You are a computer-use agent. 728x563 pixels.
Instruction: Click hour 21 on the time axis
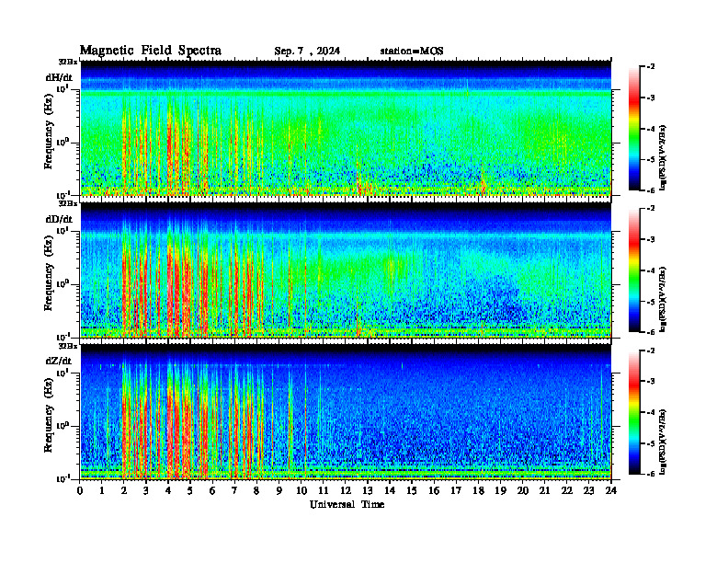point(544,491)
